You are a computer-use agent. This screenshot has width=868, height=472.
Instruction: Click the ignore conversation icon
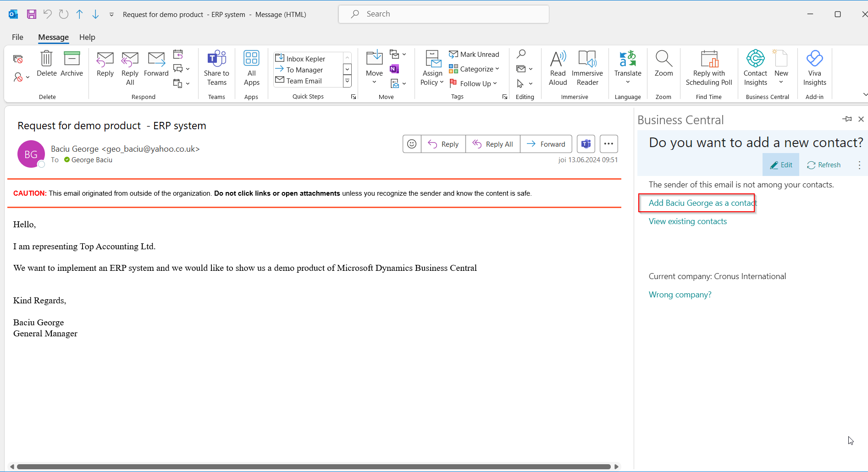18,59
